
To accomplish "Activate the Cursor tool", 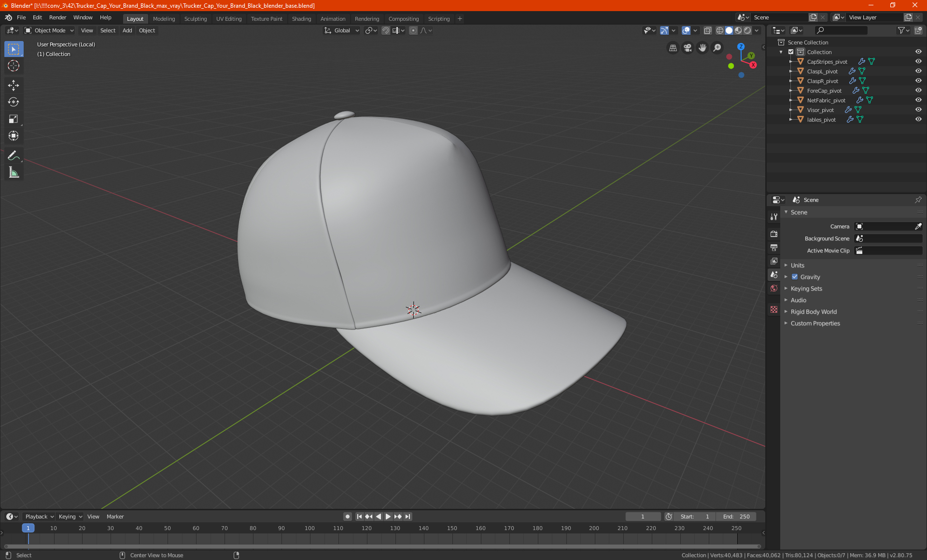I will pyautogui.click(x=14, y=66).
